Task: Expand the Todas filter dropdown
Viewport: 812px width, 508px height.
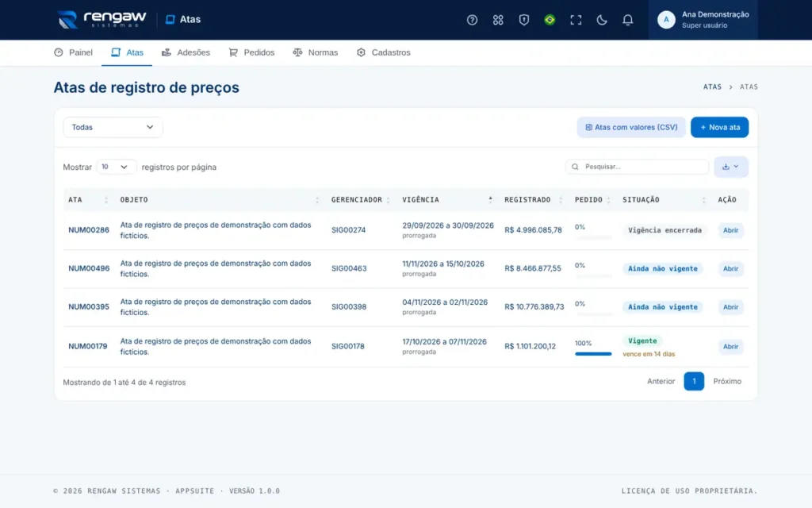Action: click(x=113, y=127)
